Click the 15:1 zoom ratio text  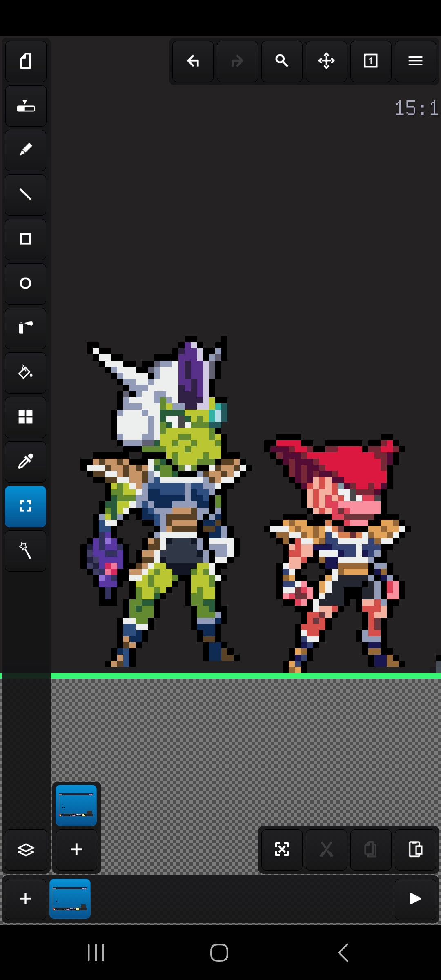(416, 108)
